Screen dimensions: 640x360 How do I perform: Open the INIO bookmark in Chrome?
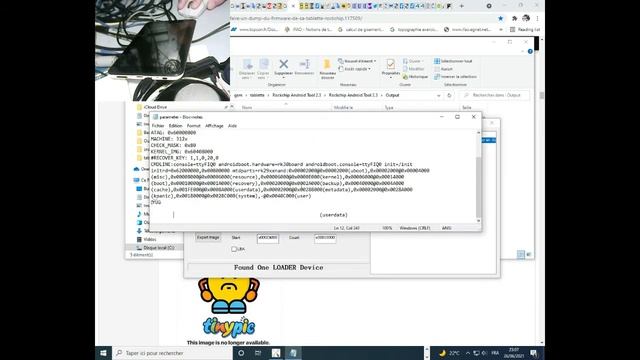[x=309, y=29]
